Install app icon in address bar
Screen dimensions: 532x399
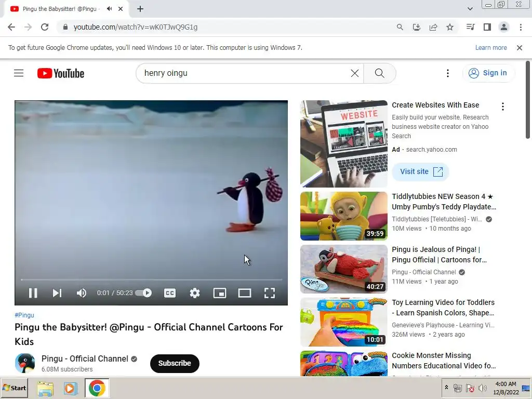click(416, 27)
